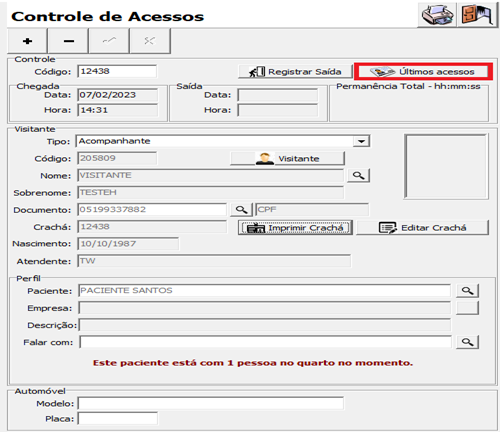Click the Modelo input field

[211, 403]
